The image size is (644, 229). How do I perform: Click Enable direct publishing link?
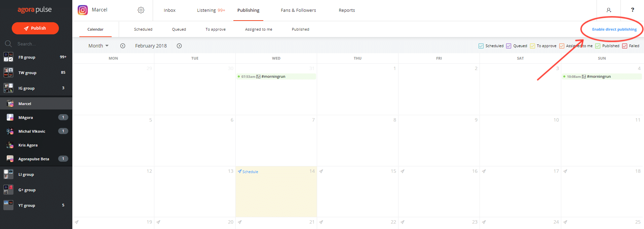[x=614, y=29]
